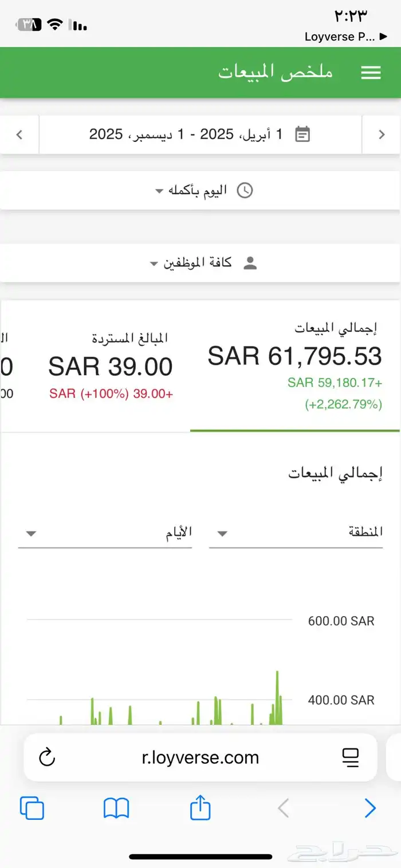Click the tallest green bar in the chart
This screenshot has height=868, width=401.
[x=276, y=693]
